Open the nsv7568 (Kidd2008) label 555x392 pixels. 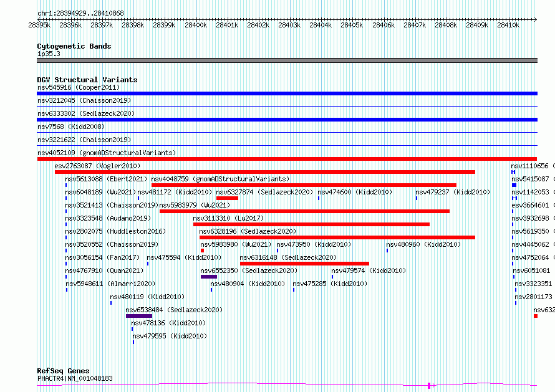[x=71, y=127]
